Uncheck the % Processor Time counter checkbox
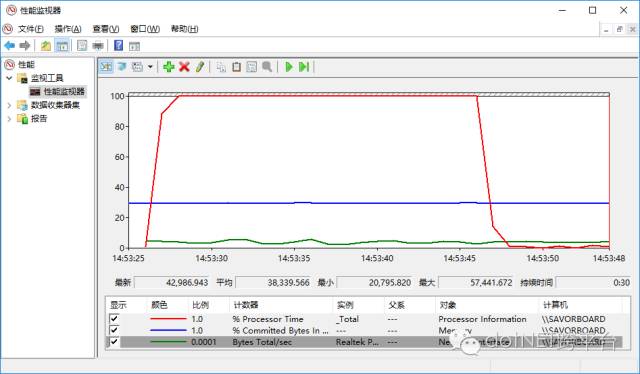Screen dimensions: 640x374 tap(114, 318)
